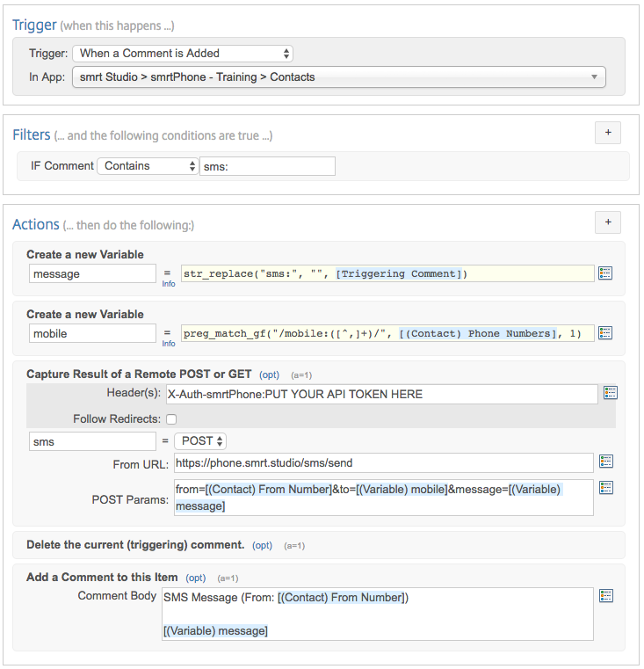
Task: Edit the message variable name field
Action: (92, 274)
